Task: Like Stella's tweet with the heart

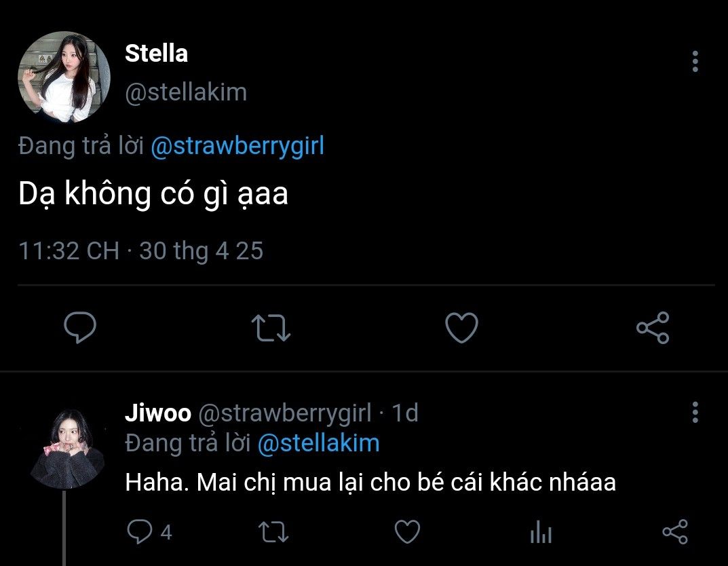Action: tap(461, 328)
